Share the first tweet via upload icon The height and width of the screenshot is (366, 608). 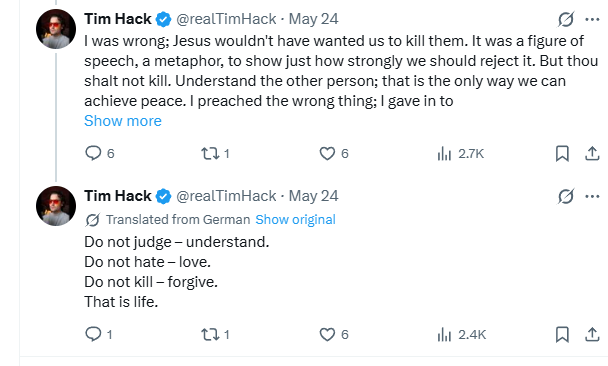point(592,154)
